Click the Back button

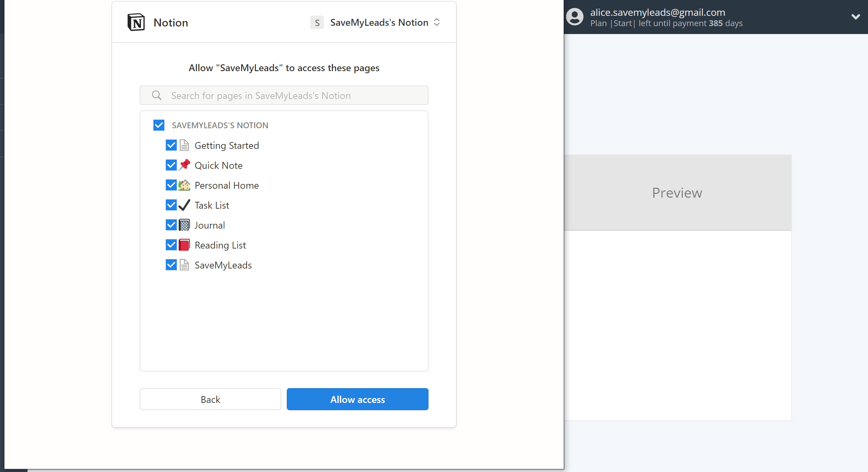pos(210,399)
